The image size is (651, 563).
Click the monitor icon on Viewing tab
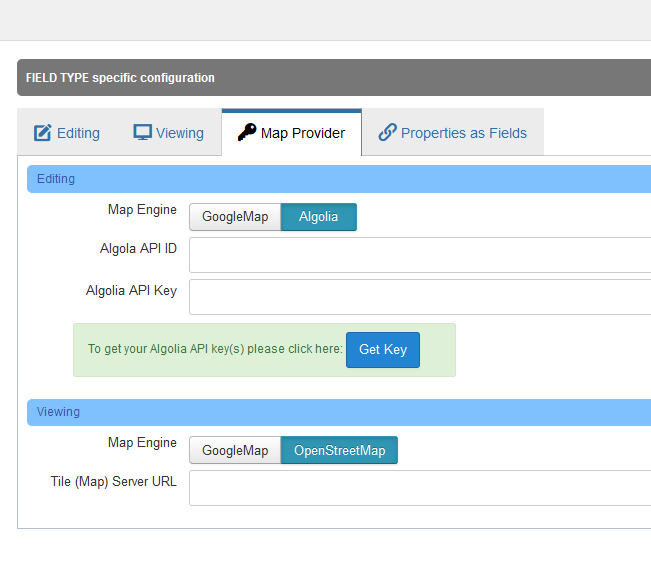coord(142,132)
